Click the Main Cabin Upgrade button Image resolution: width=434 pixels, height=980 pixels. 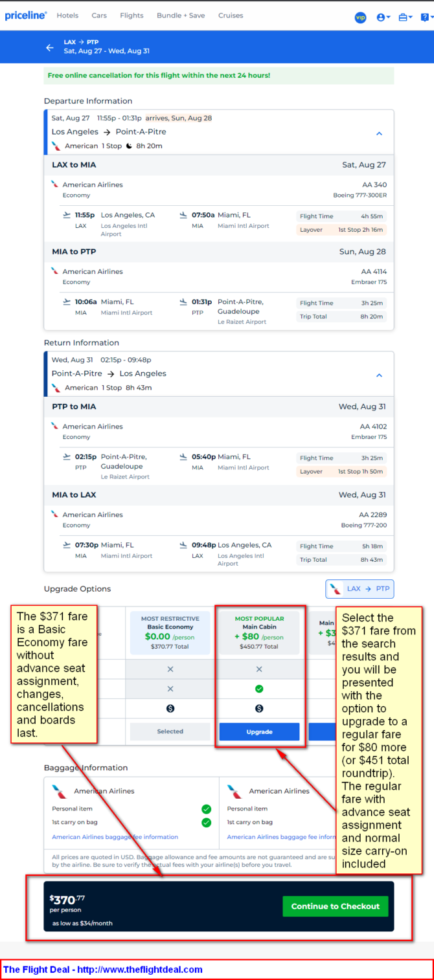pyautogui.click(x=259, y=731)
